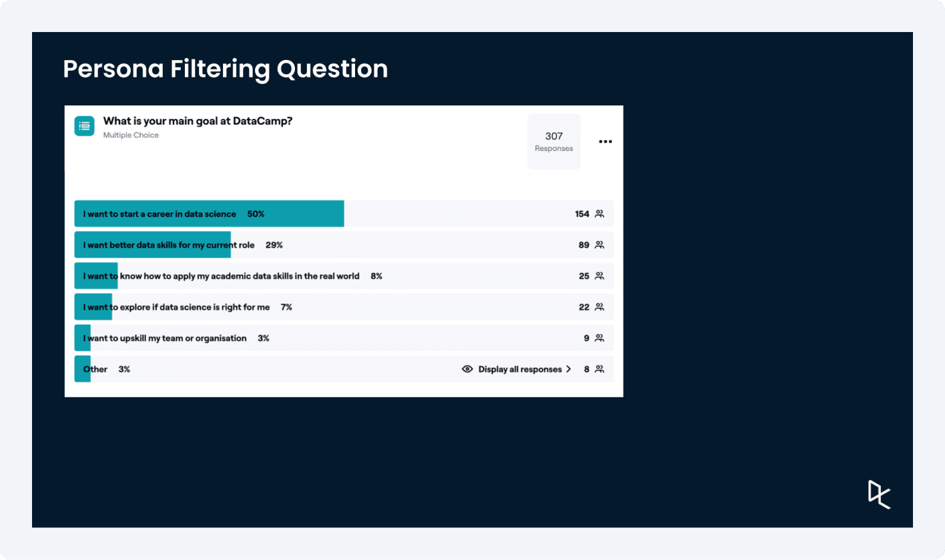Click the Other 3% answer row
Image resolution: width=945 pixels, height=560 pixels.
point(344,369)
